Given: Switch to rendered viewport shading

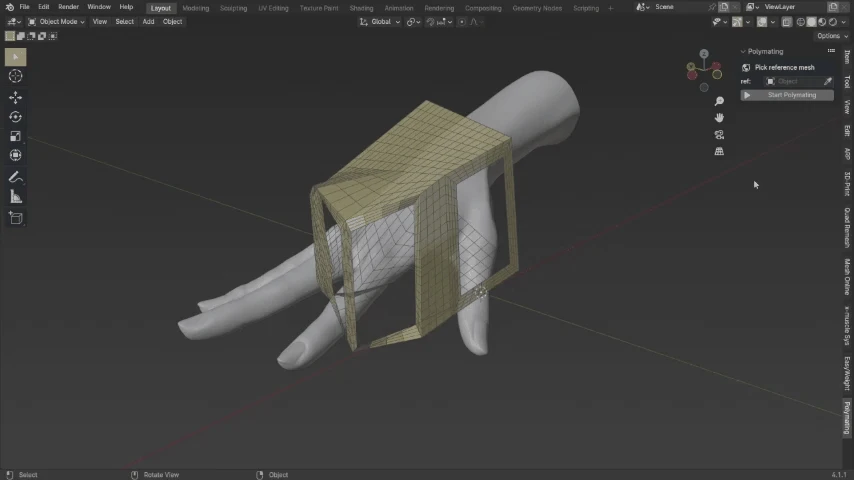Looking at the screenshot, I should [x=833, y=22].
